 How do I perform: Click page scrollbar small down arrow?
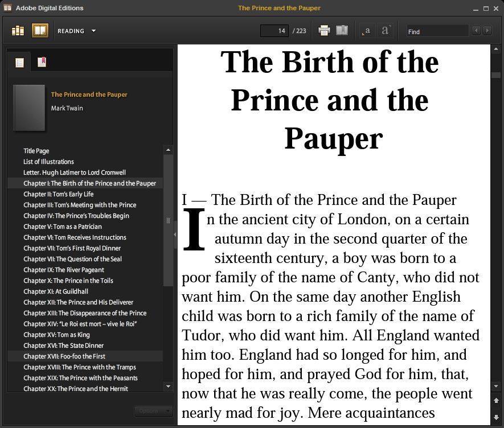[496, 386]
